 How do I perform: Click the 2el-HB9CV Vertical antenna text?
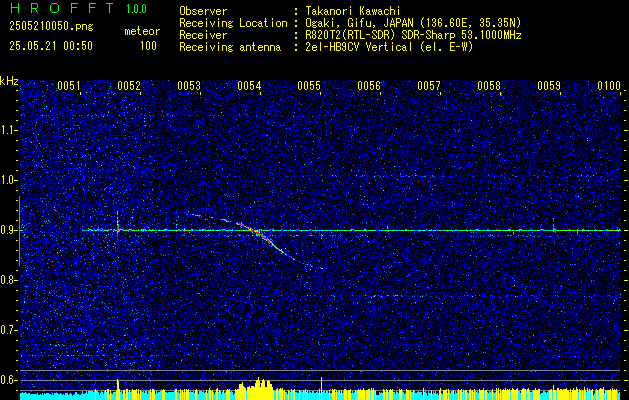[x=389, y=47]
